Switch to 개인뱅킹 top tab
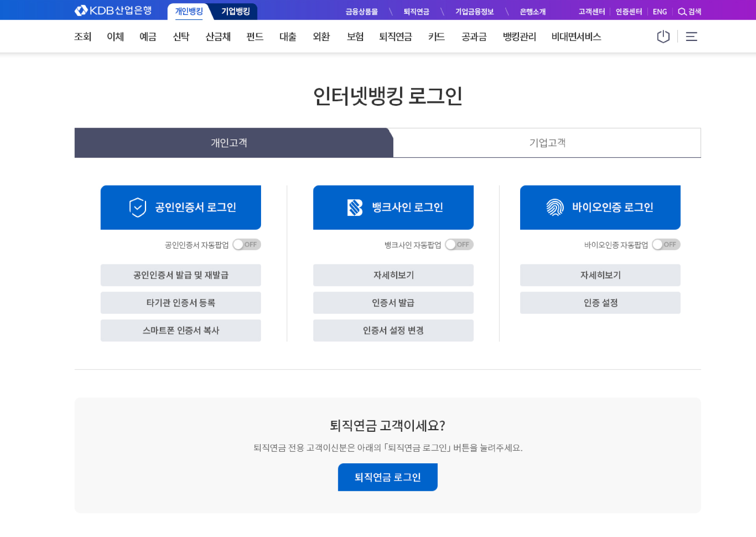Image resolution: width=756 pixels, height=537 pixels. click(x=189, y=11)
